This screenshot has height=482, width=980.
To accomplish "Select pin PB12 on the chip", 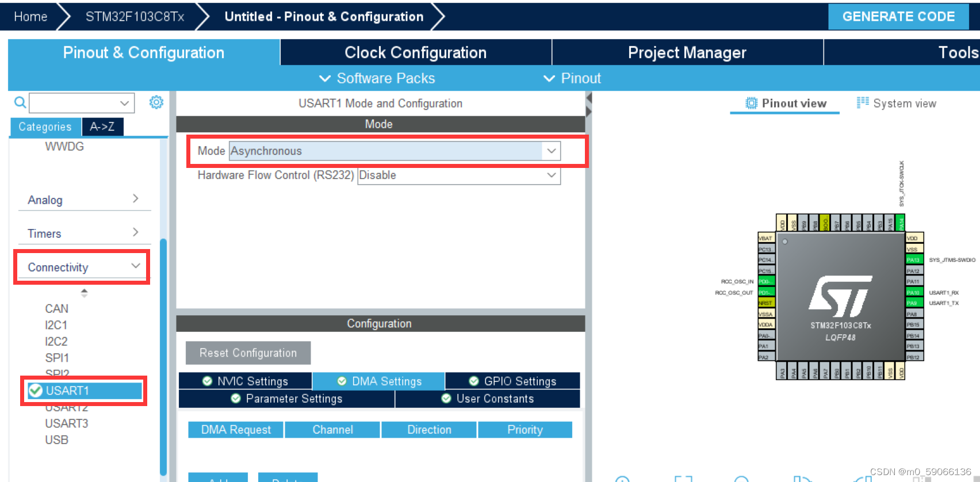I will [914, 356].
